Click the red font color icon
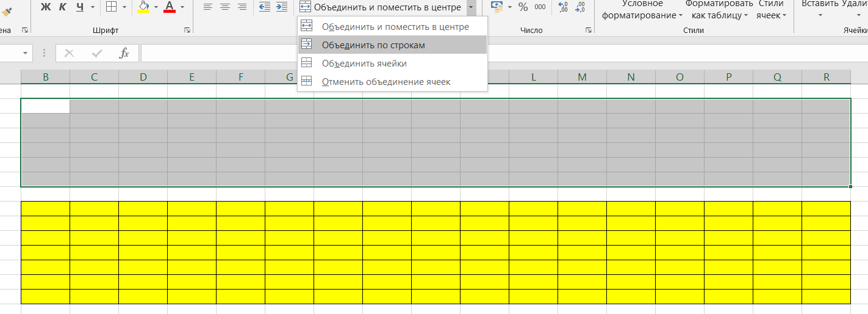The width and height of the screenshot is (868, 314). 170,7
